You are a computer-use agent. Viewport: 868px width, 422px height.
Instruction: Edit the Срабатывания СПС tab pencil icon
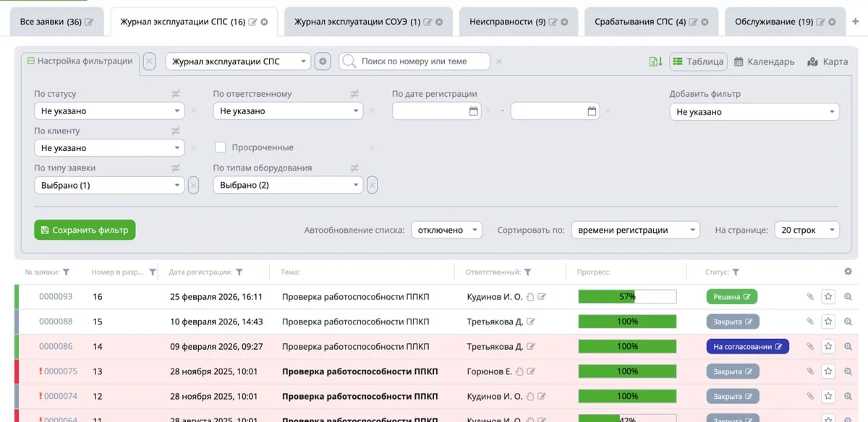coord(694,22)
